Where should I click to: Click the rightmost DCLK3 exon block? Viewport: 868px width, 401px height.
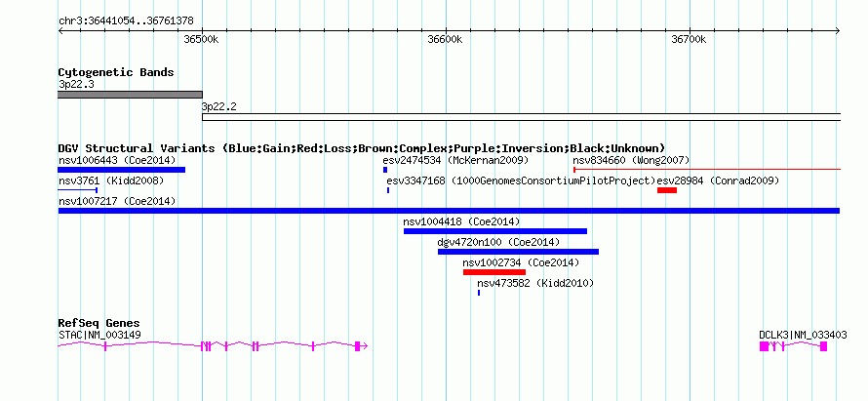click(x=824, y=346)
